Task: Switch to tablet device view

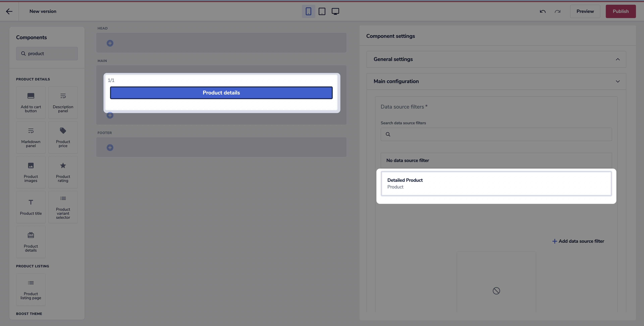Action: (322, 11)
